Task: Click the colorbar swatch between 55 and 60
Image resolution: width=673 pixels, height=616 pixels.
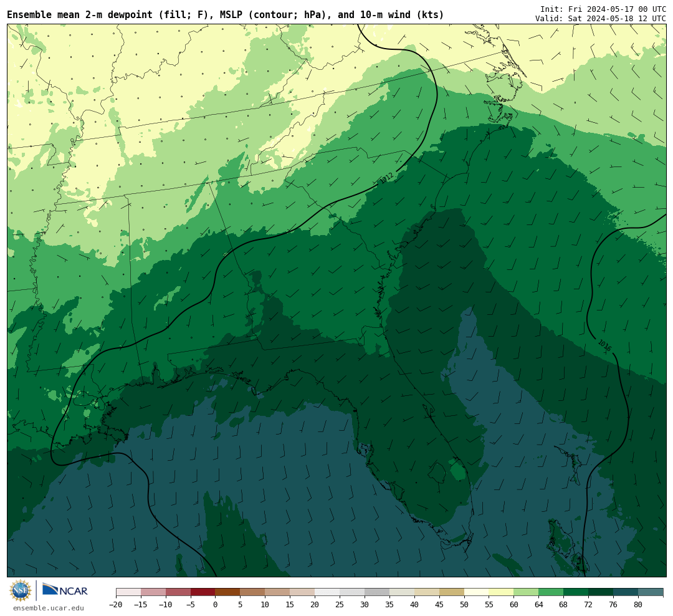Action: 501,592
